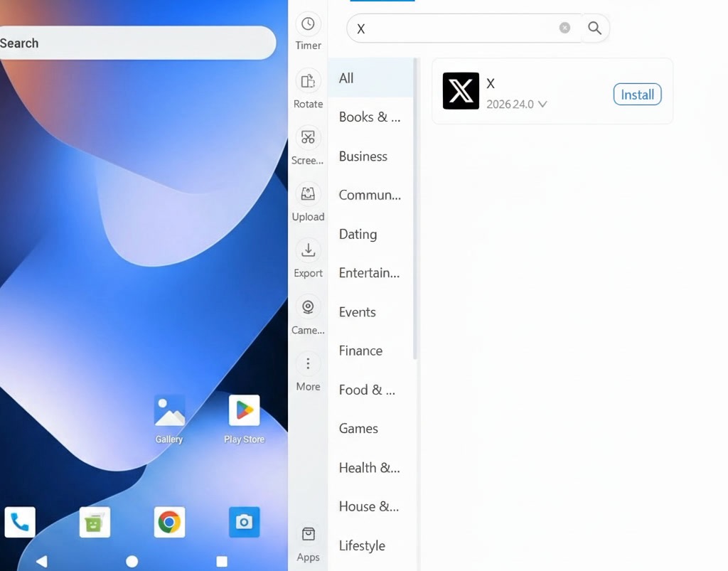Launch the Gallery app on the home screen
Image resolution: width=728 pixels, height=571 pixels.
coord(169,420)
